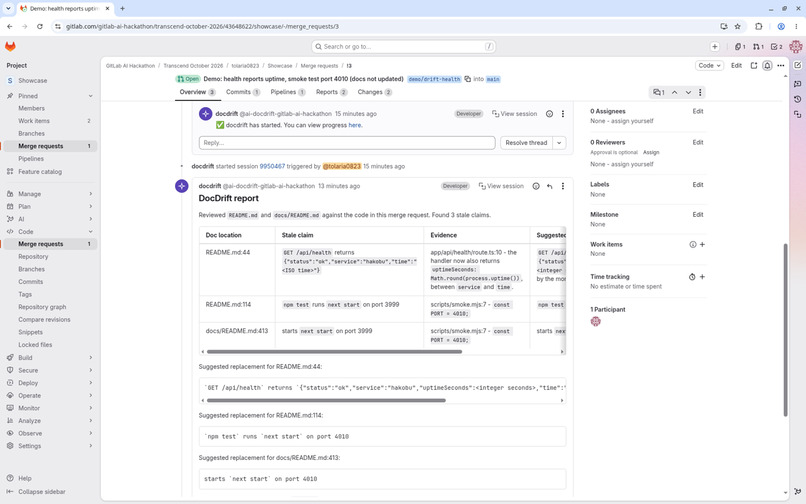The height and width of the screenshot is (504, 806).
Task: Open Time tracking timer icon
Action: point(692,277)
